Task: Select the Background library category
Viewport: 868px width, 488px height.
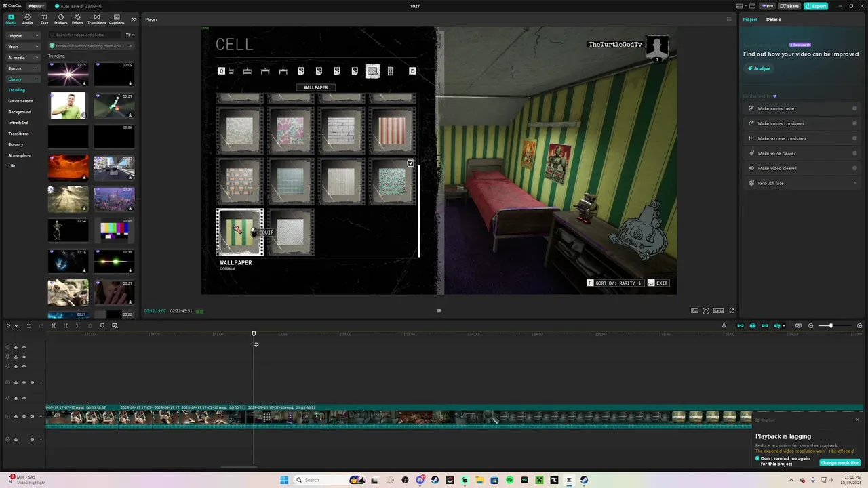Action: [x=20, y=112]
